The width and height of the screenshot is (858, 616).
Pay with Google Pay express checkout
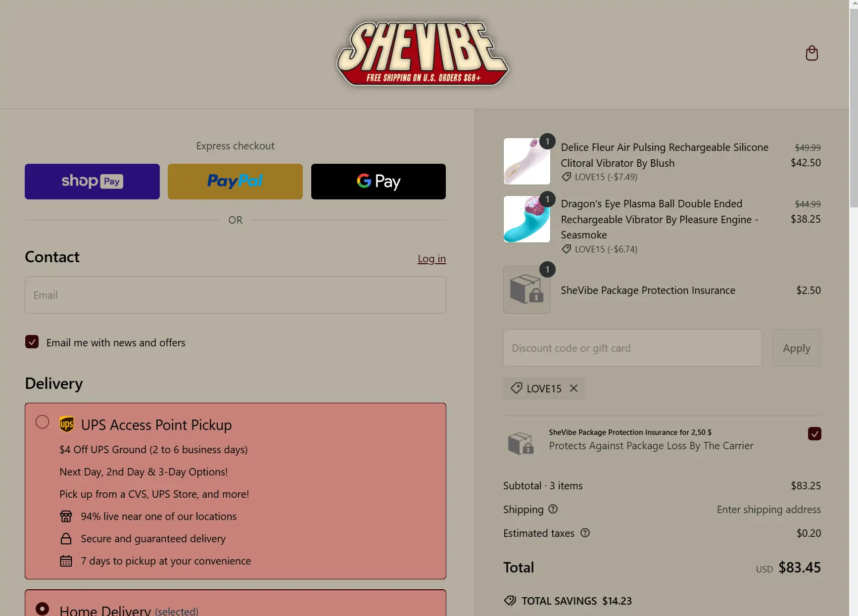[379, 182]
